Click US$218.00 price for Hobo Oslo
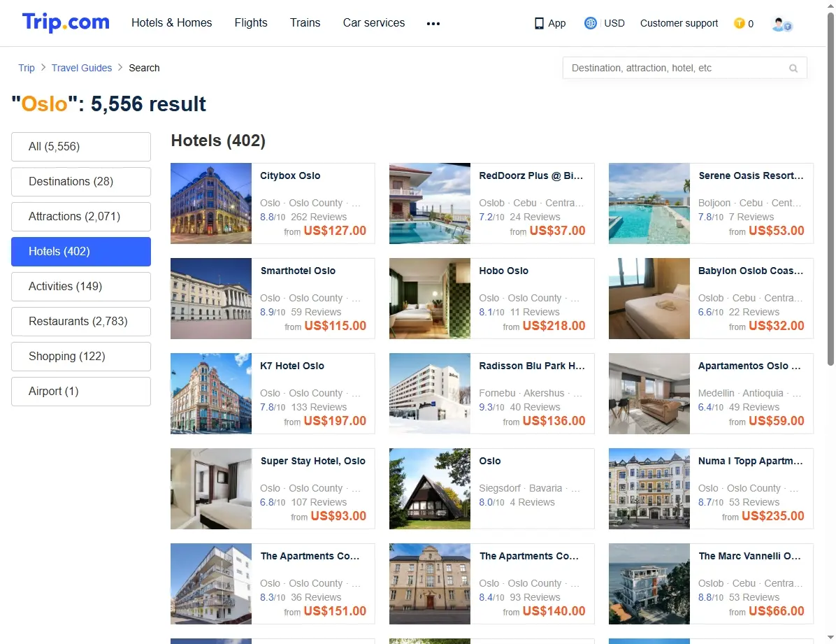The width and height of the screenshot is (836, 644). pos(554,325)
